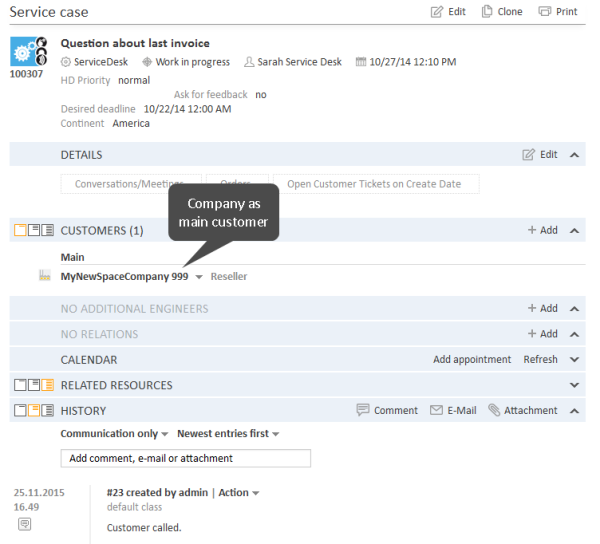Set Customers section to medium detail view
Image resolution: width=600 pixels, height=544 pixels.
(x=34, y=230)
